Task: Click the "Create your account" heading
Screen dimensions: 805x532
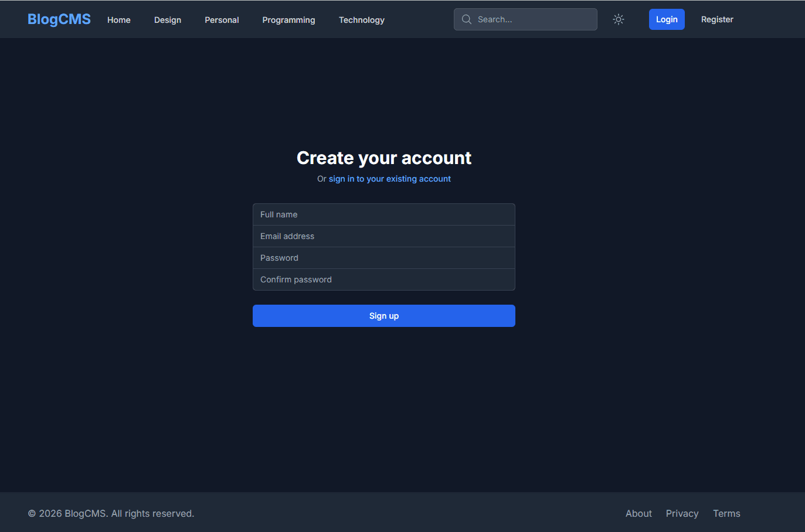Action: pyautogui.click(x=384, y=158)
